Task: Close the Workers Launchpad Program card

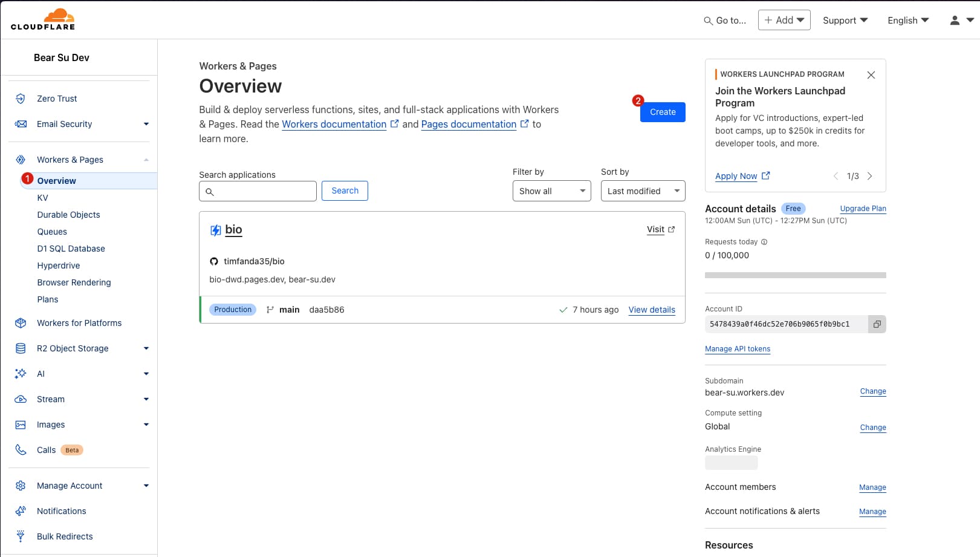Action: coord(871,75)
